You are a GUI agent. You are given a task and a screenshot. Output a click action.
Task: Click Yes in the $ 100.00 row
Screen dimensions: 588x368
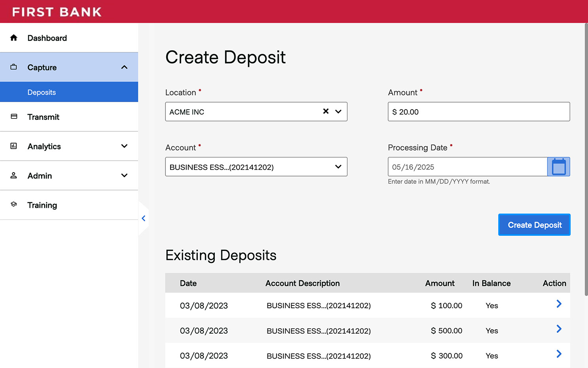click(492, 305)
